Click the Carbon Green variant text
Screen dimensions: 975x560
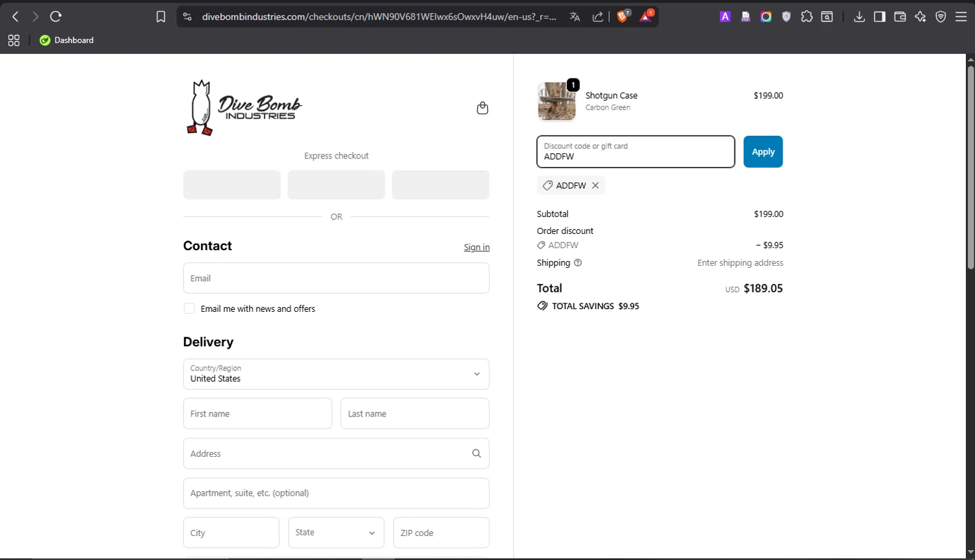point(608,108)
